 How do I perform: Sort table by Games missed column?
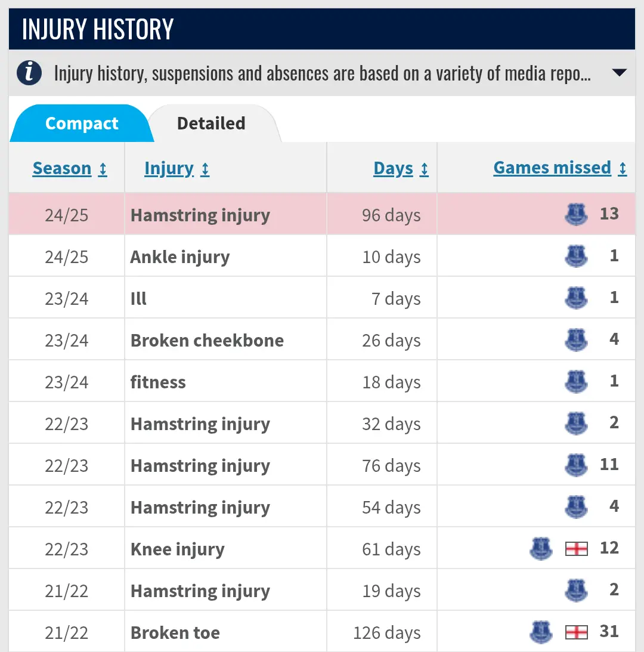[x=552, y=168]
